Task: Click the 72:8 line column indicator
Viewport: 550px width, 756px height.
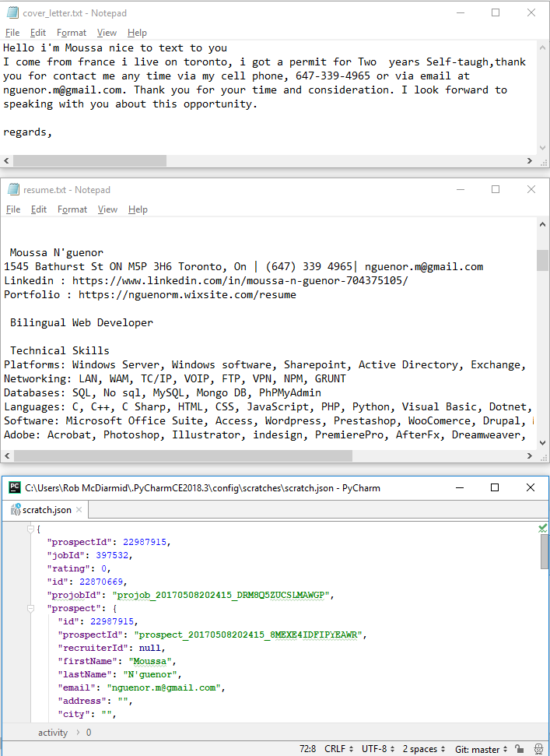Action: 308,748
